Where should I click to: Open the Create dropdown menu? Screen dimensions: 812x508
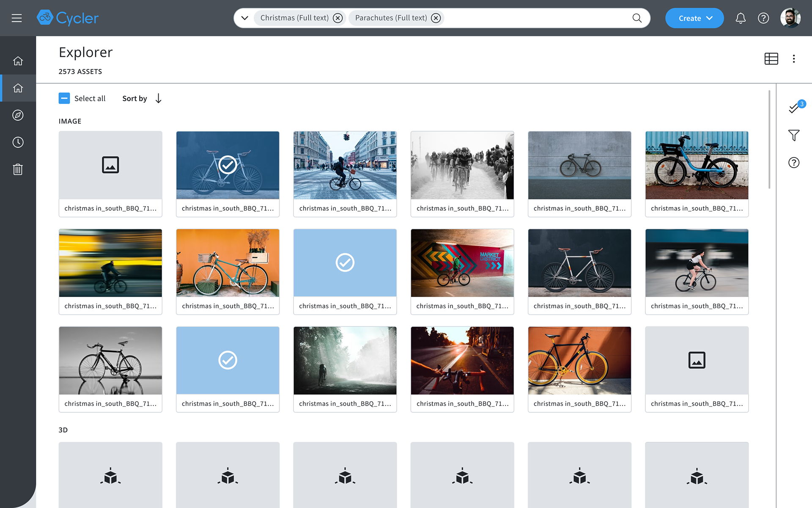(x=694, y=18)
